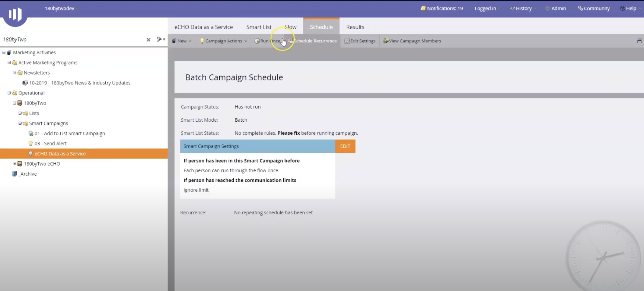The width and height of the screenshot is (644, 291).
Task: Select the 180byTwo eCHO program
Action: 42,163
